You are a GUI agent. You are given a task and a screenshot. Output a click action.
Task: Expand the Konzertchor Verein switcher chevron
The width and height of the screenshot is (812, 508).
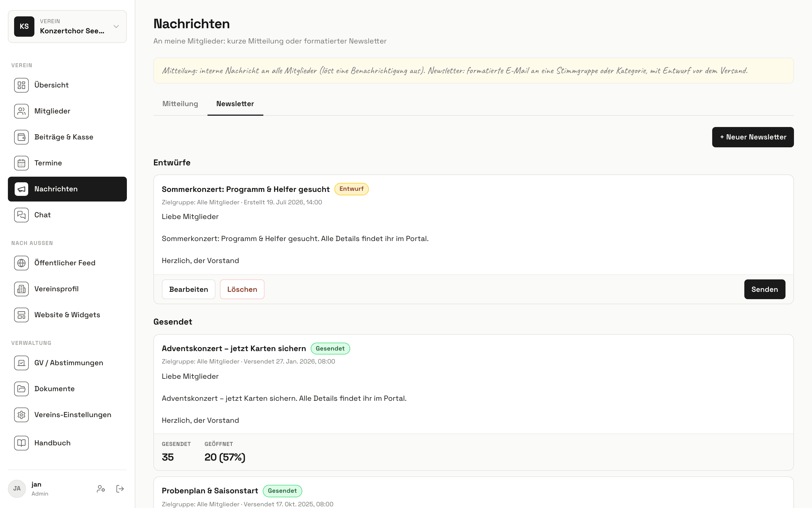coord(116,27)
